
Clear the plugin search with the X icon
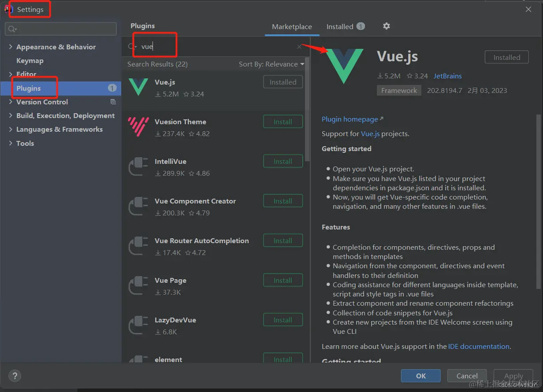tap(299, 47)
